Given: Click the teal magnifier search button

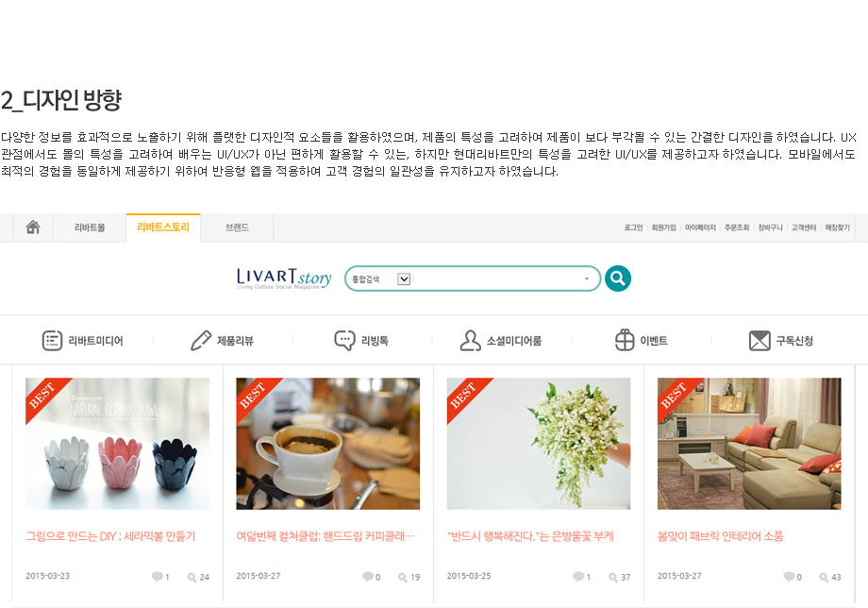Looking at the screenshot, I should tap(618, 279).
